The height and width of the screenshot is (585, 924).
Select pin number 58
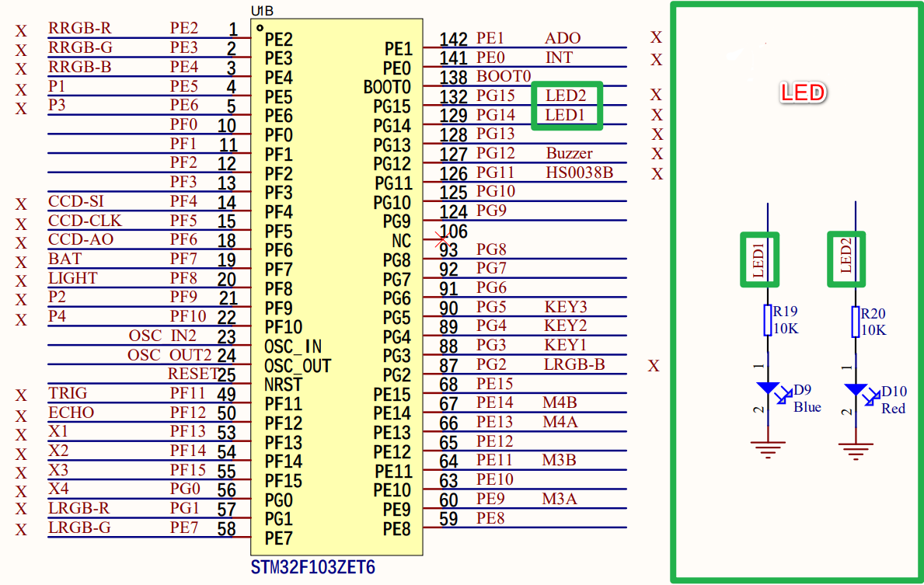point(226,528)
